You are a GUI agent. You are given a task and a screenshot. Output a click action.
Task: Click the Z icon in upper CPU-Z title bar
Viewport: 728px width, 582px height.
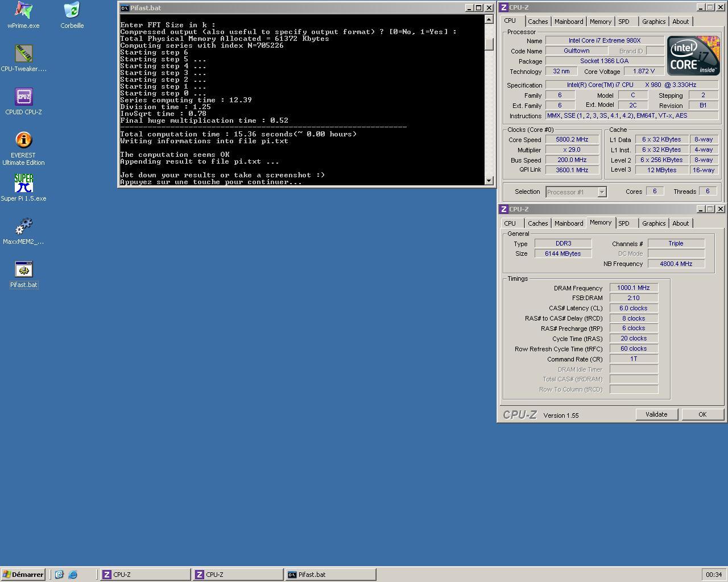click(x=503, y=7)
